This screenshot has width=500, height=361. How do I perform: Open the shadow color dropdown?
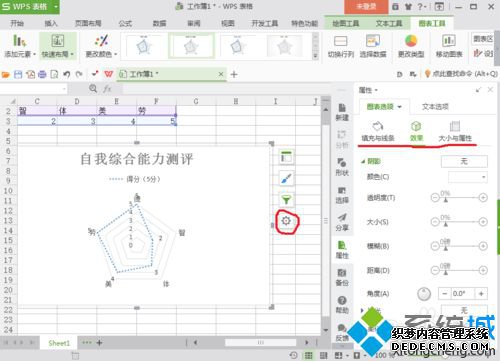coord(468,177)
